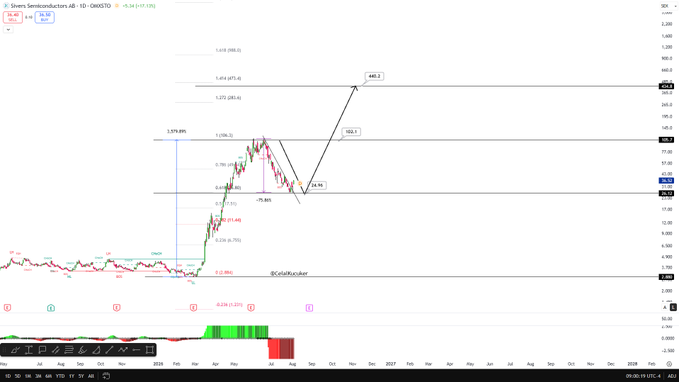
Task: Select the flag note annotation tool
Action: [42, 350]
